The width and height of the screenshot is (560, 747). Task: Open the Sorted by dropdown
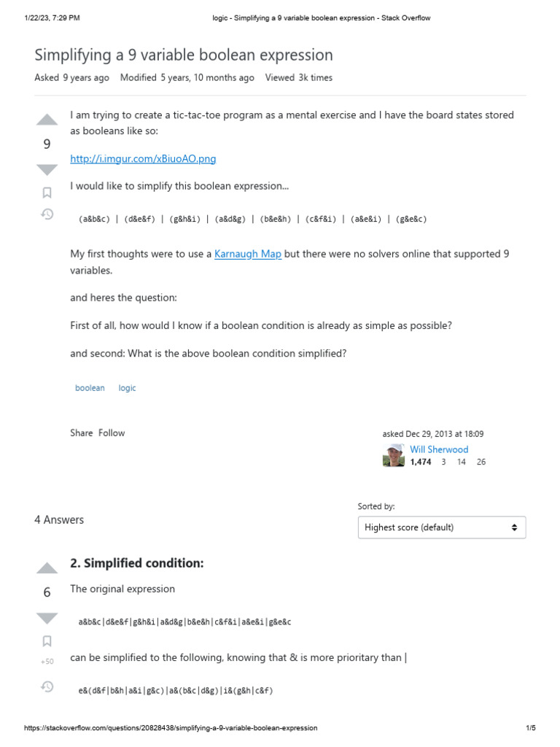(441, 527)
